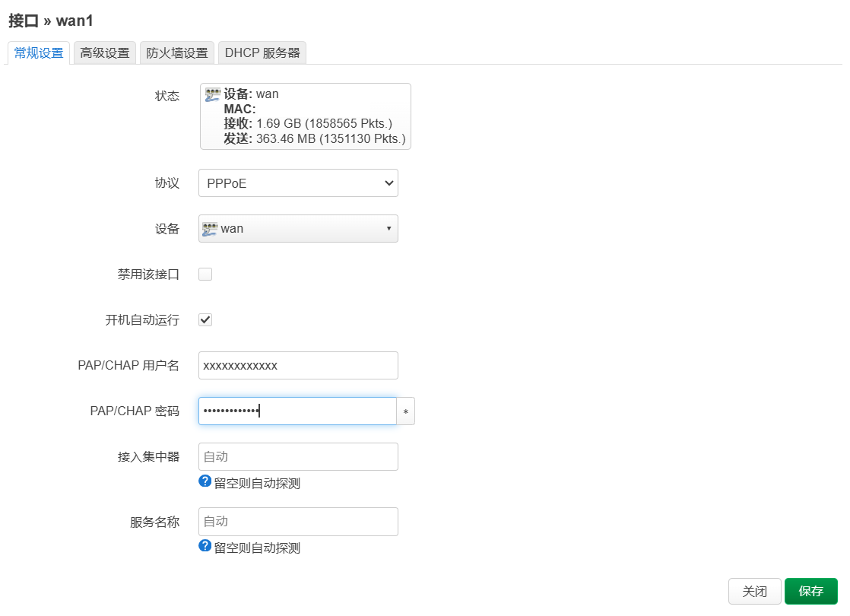Focus the 服务名称 input box

click(x=298, y=522)
